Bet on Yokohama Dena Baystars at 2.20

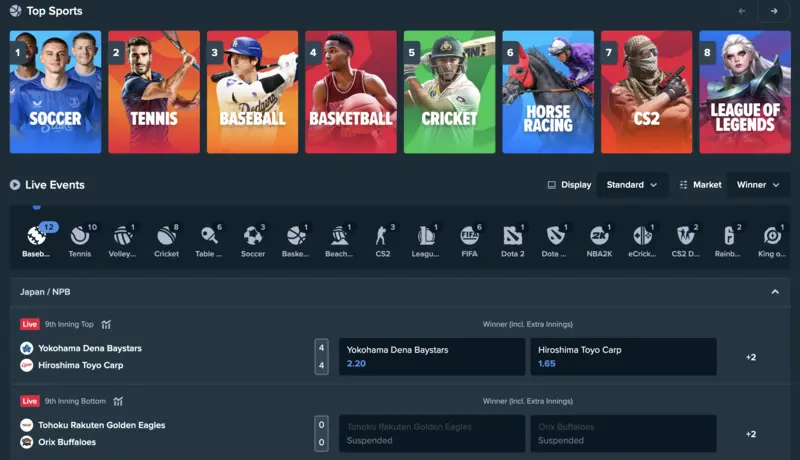click(x=432, y=356)
